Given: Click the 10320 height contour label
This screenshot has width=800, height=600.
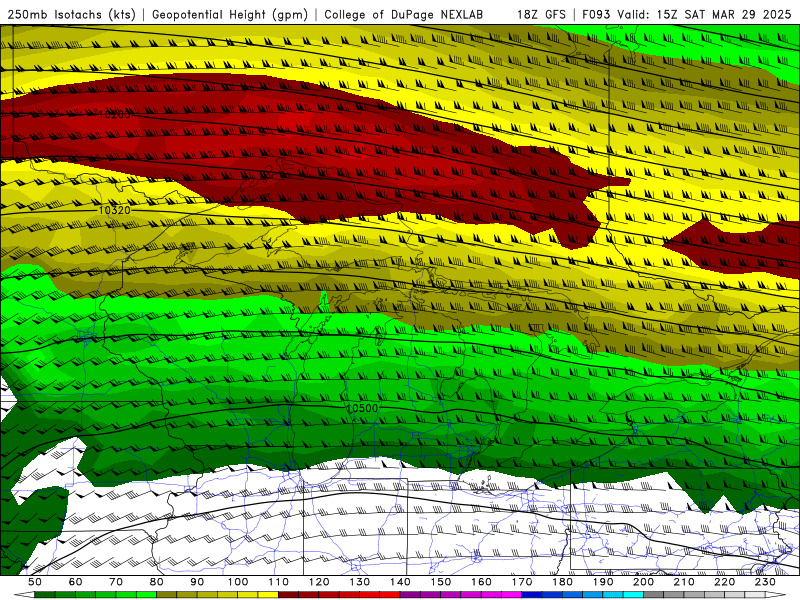Looking at the screenshot, I should pos(114,210).
